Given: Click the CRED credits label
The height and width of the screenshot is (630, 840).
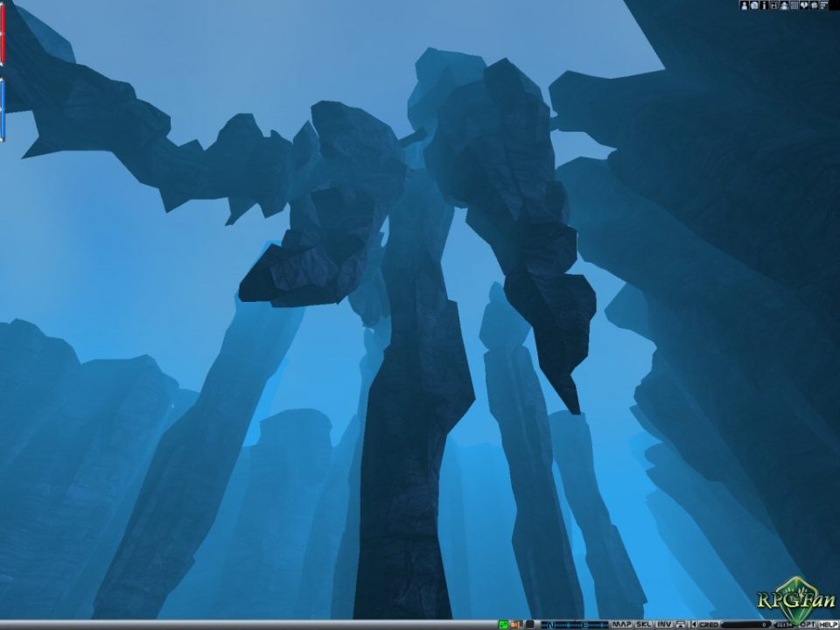Looking at the screenshot, I should 710,625.
